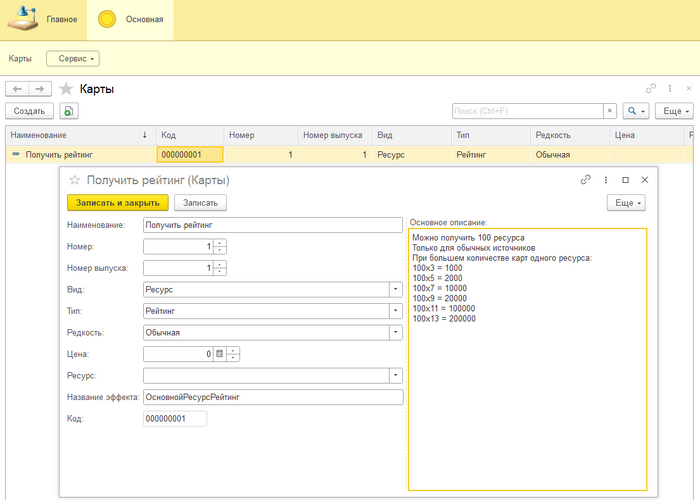
Task: Open the Ресурс field dropdown
Action: pyautogui.click(x=395, y=376)
